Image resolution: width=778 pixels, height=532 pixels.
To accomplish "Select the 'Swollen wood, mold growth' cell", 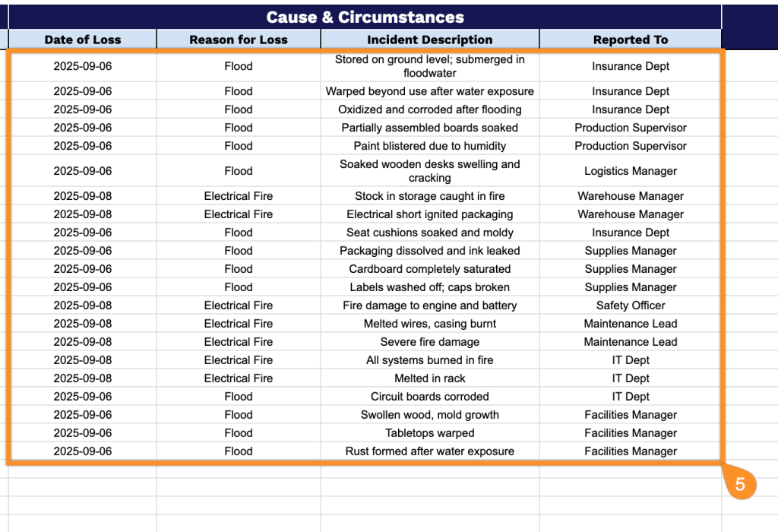I will point(430,415).
